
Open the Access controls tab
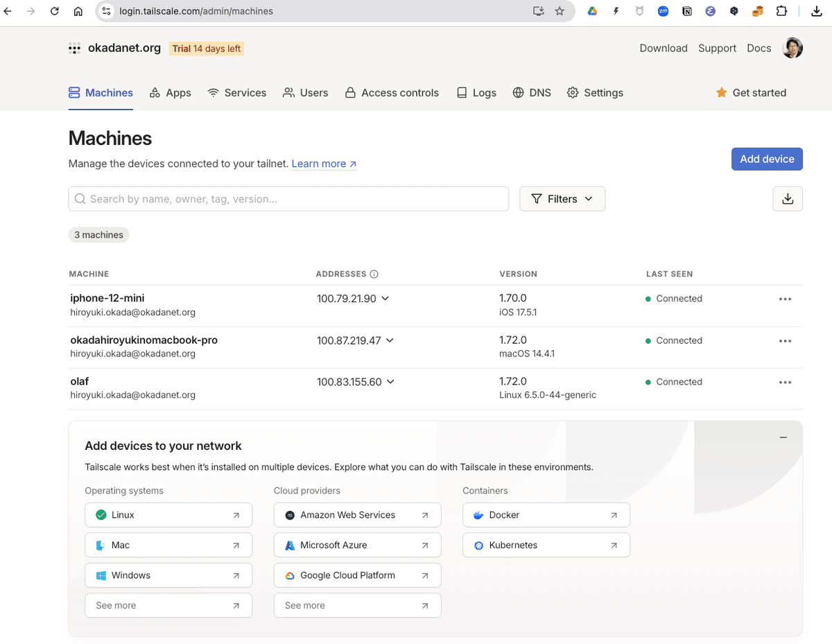click(392, 93)
